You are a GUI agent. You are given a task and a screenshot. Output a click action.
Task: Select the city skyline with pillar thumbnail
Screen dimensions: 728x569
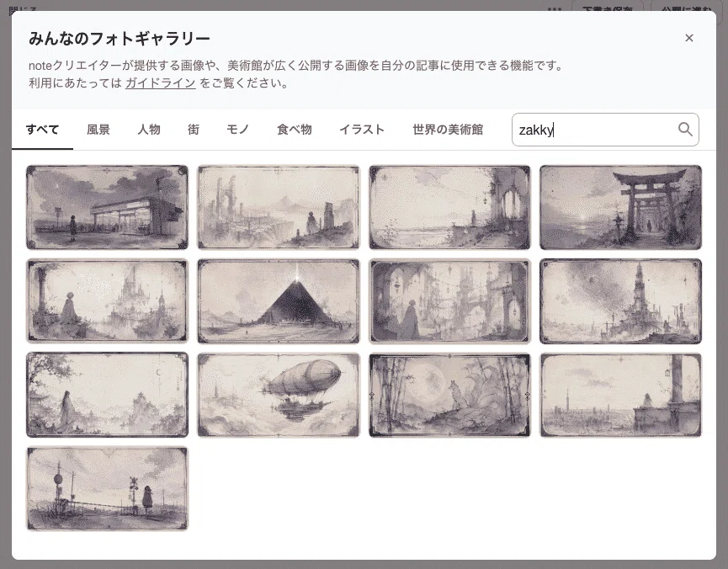click(621, 396)
